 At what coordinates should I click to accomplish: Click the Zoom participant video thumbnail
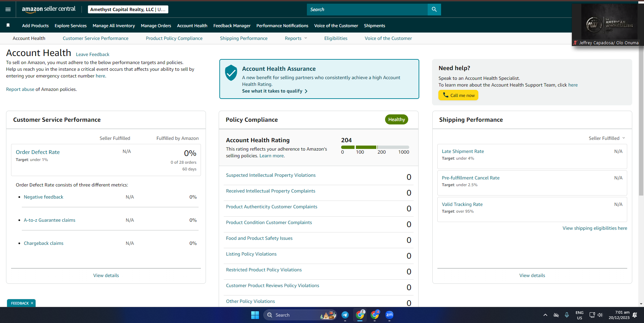[x=608, y=24]
